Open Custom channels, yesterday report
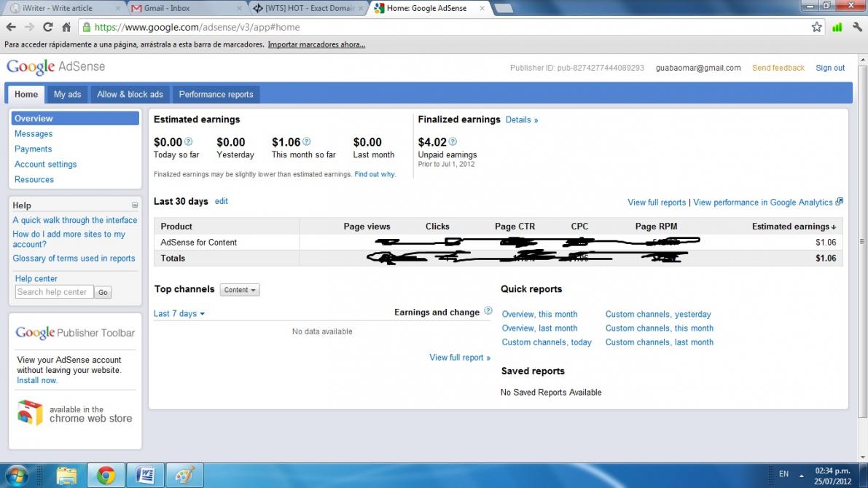The width and height of the screenshot is (868, 488). coord(658,314)
